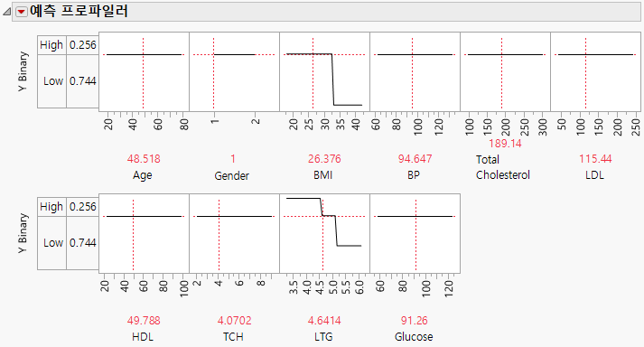Screen dimensions: 644x347
Task: Click the LTG value 4.6414
Action: tap(324, 320)
